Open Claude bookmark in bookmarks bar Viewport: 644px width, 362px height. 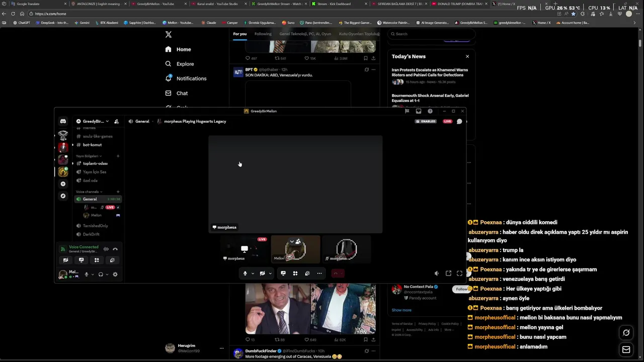coord(208,23)
